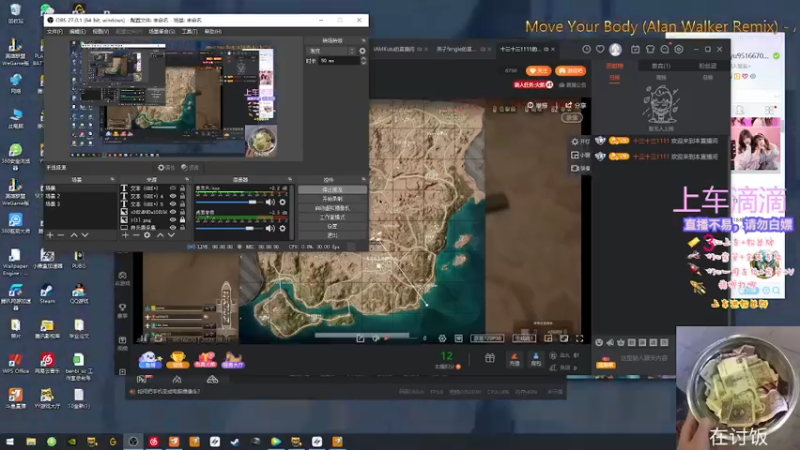Toggle eye for 文本 (GDI+) 4 source

click(x=172, y=196)
